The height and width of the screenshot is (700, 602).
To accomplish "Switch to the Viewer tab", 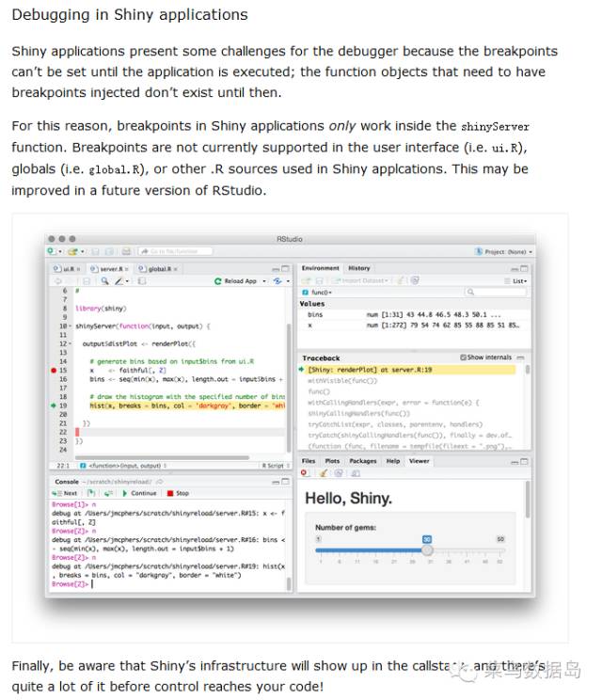I will [419, 461].
